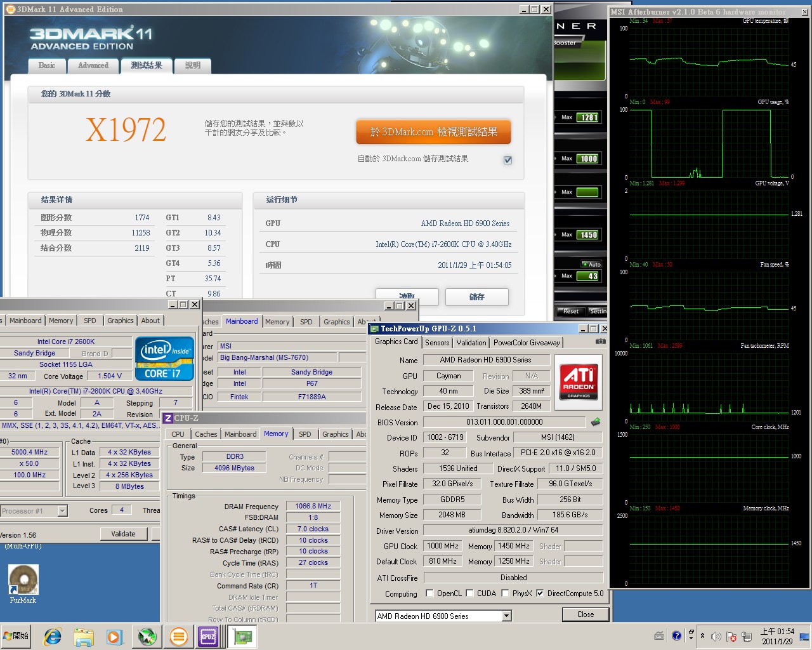Image resolution: width=812 pixels, height=650 pixels.
Task: Close the Afterburner hardware monitor window
Action: pyautogui.click(x=804, y=12)
